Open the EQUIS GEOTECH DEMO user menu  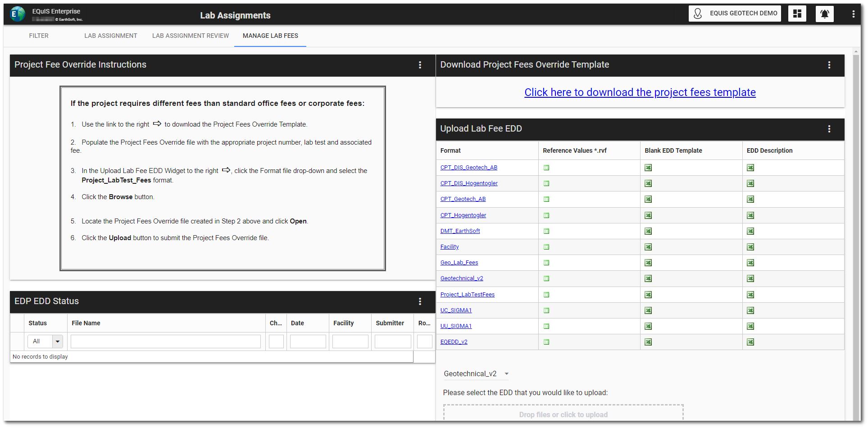[x=734, y=14]
